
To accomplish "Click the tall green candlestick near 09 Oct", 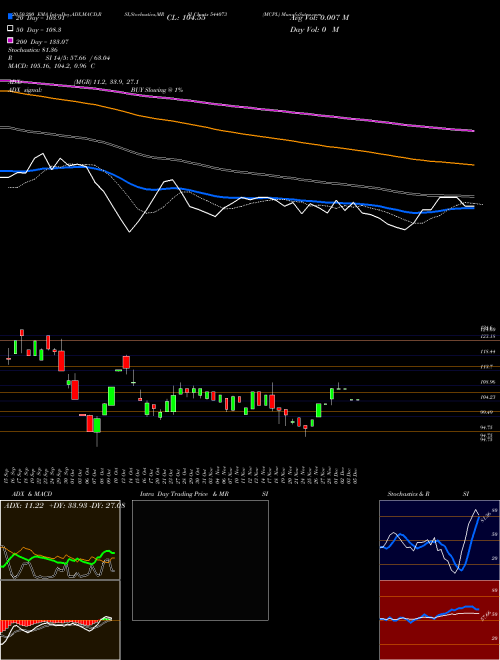I will (x=112, y=397).
